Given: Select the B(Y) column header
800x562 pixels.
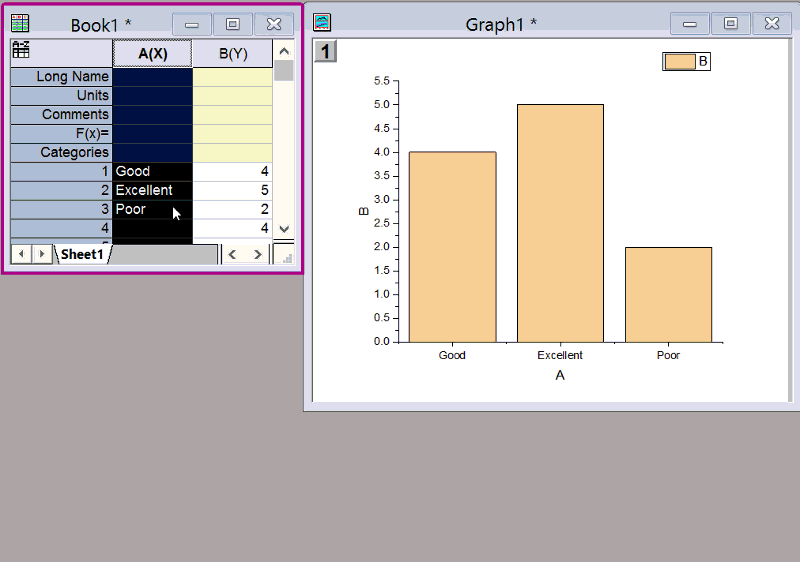Looking at the screenshot, I should coord(232,53).
